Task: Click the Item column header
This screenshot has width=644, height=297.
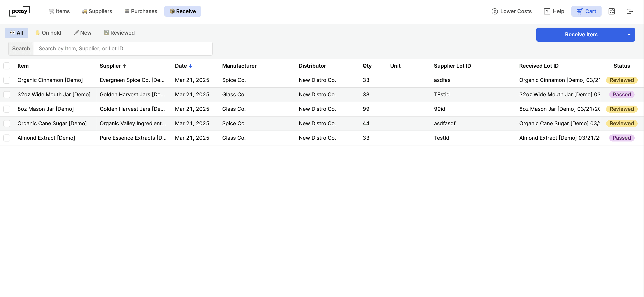Action: (23, 66)
